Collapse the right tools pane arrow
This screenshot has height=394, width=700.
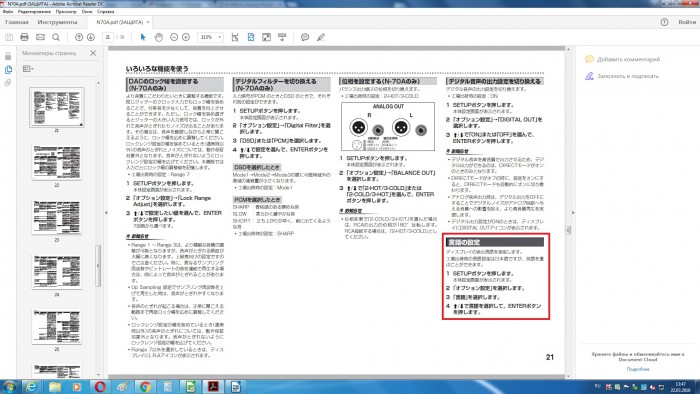coord(573,213)
